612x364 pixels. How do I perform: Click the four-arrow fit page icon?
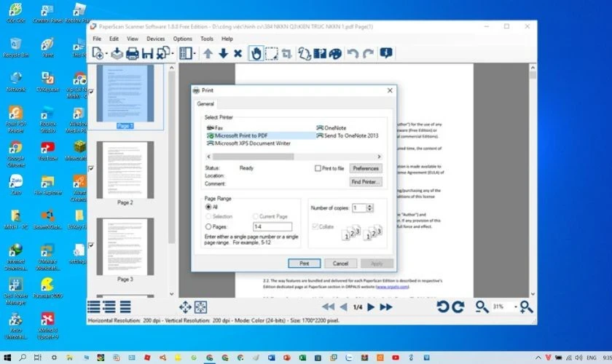click(x=185, y=307)
